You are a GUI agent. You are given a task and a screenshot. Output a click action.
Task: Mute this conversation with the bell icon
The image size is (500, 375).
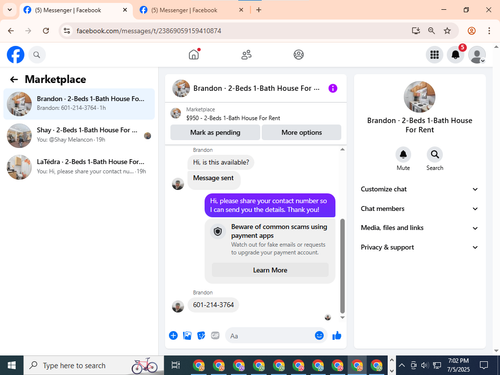pyautogui.click(x=403, y=154)
